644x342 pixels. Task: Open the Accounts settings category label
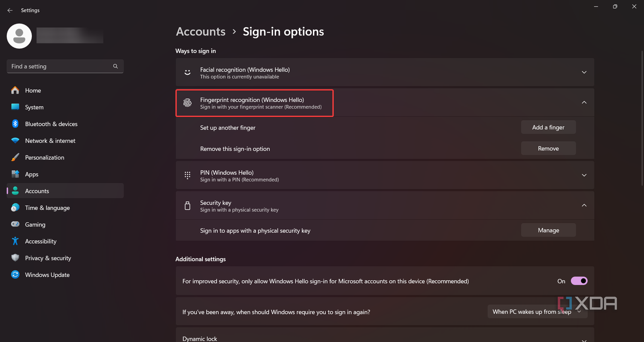(37, 191)
